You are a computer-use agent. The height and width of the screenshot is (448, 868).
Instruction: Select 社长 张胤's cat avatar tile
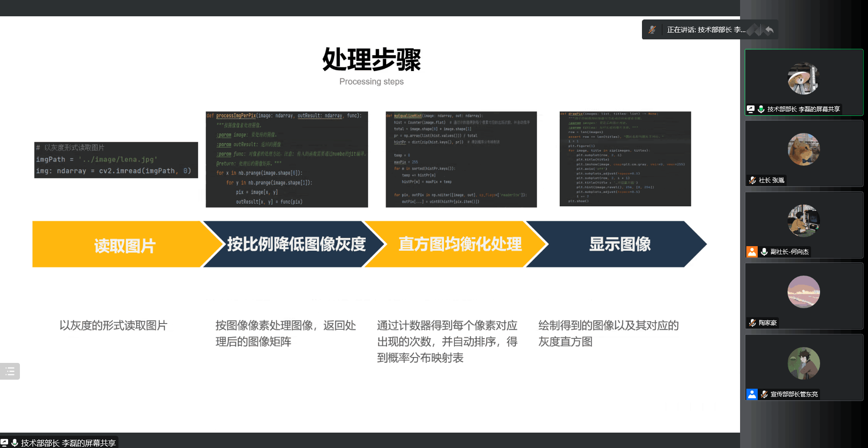pyautogui.click(x=803, y=149)
